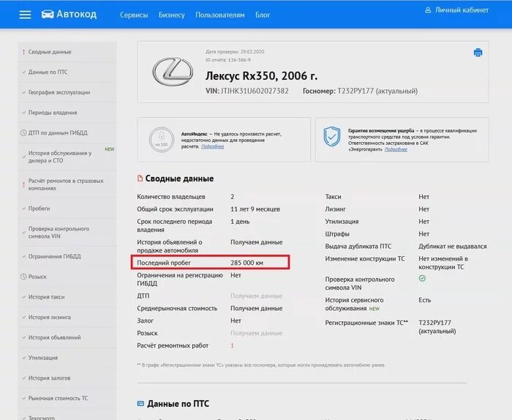Image resolution: width=512 pixels, height=420 pixels.
Task: Select История объявлений in sidebar
Action: [67, 337]
